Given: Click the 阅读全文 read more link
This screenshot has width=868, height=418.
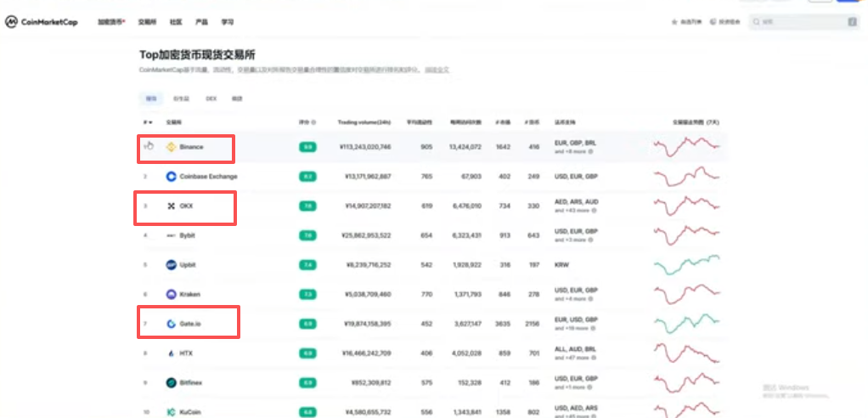Looking at the screenshot, I should coord(437,71).
